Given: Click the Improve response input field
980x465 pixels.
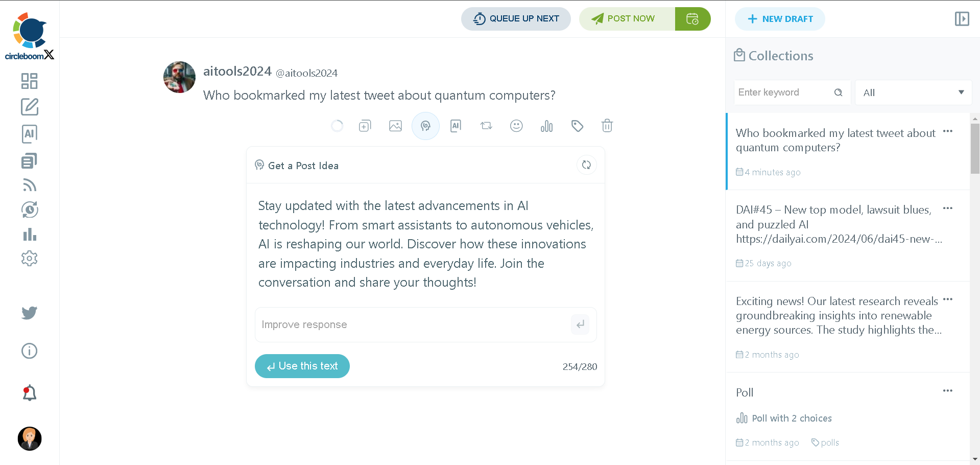Looking at the screenshot, I should 409,324.
